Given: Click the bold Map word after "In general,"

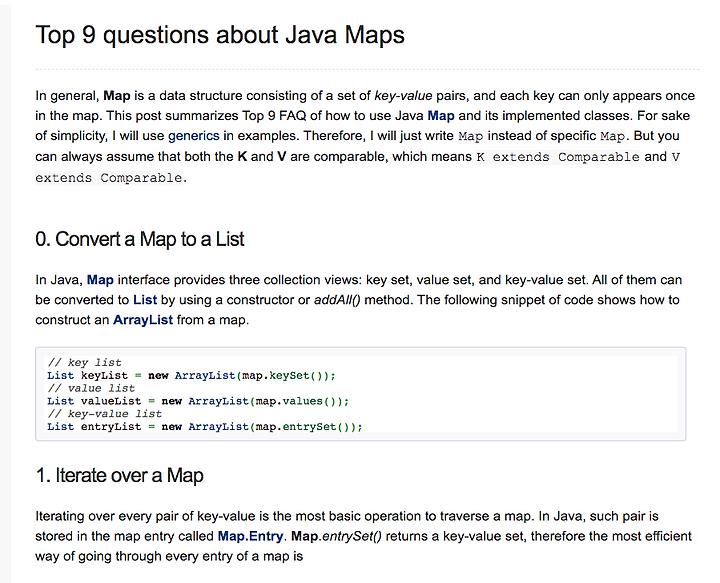Looking at the screenshot, I should (x=117, y=96).
